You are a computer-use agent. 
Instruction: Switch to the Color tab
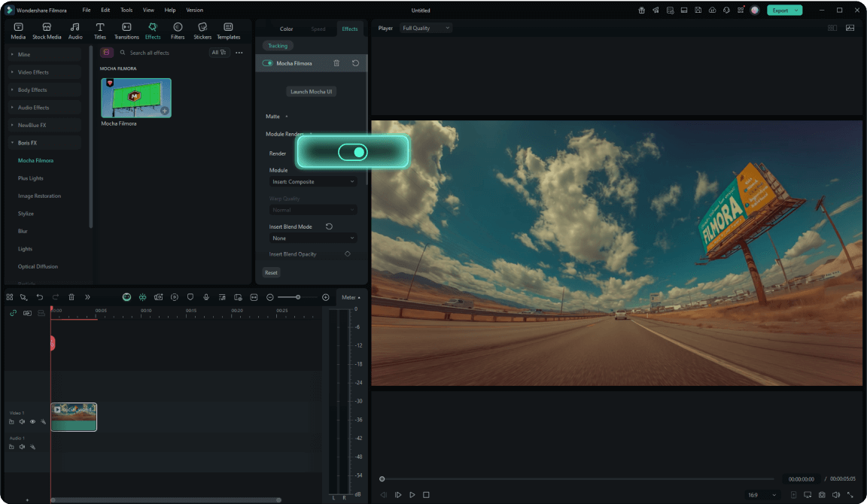tap(286, 29)
